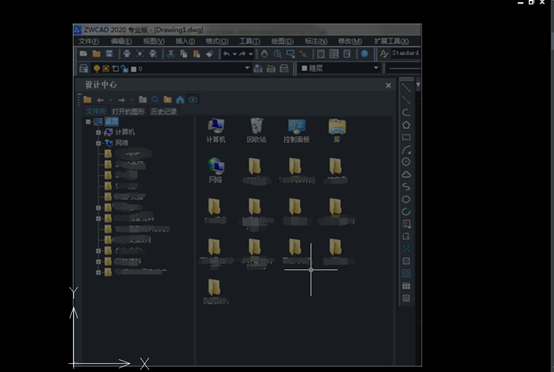Open the Layer Properties Manager icon
This screenshot has height=372, width=554.
(83, 68)
